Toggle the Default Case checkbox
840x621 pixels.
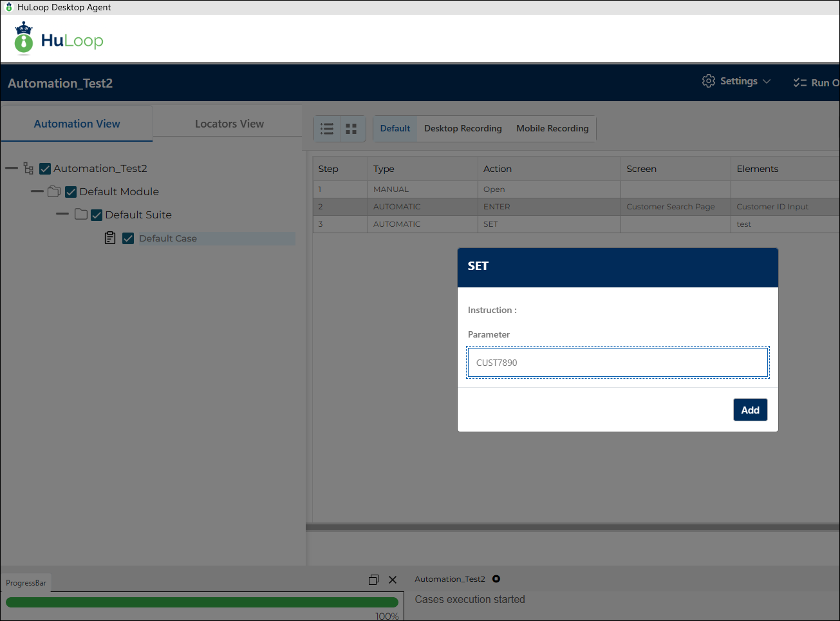pyautogui.click(x=128, y=238)
